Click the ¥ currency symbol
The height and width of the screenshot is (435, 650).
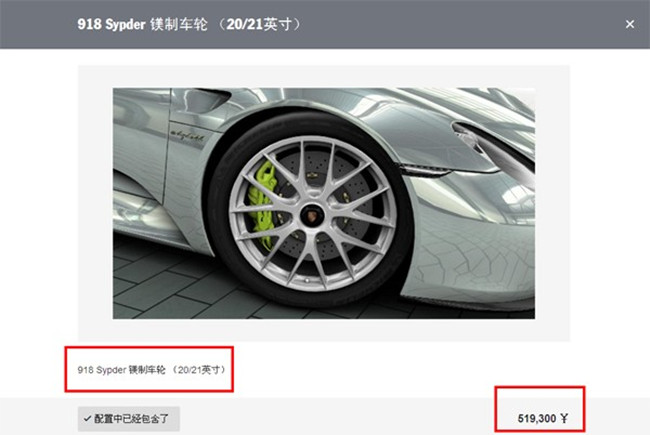point(564,418)
